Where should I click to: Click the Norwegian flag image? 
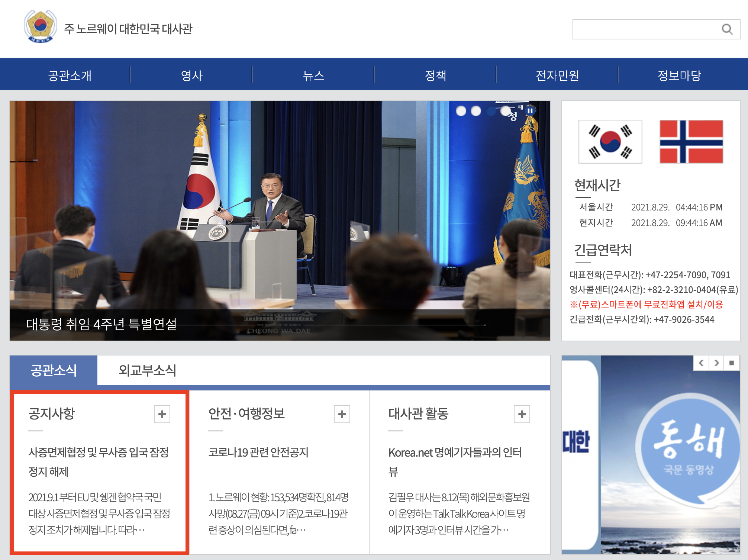point(691,141)
